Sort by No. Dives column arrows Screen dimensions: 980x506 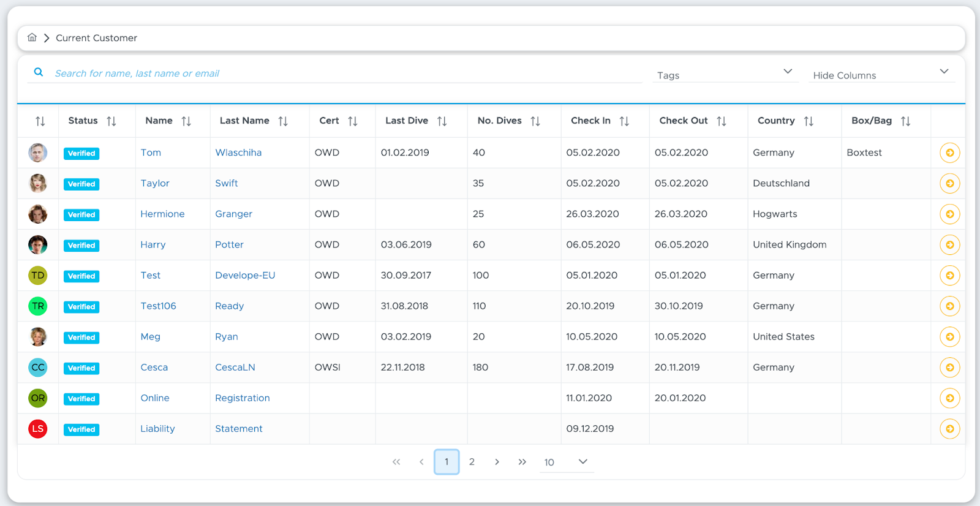coord(535,121)
